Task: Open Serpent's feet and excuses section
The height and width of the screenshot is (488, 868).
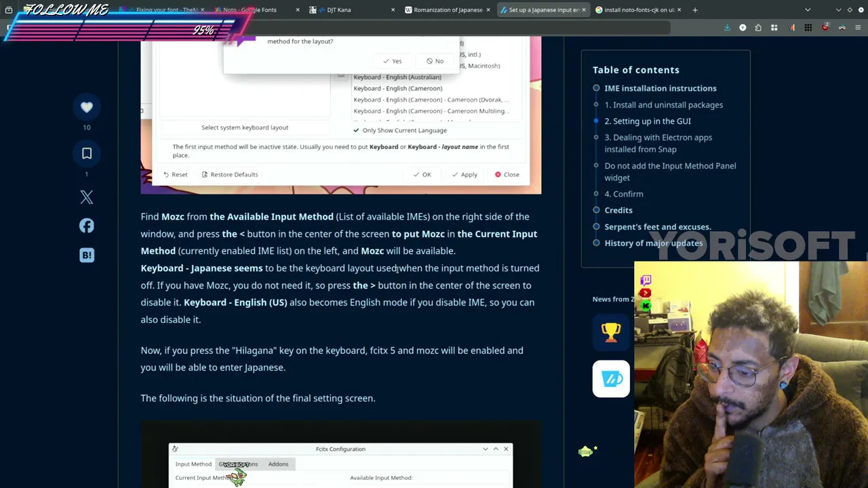Action: coord(658,227)
